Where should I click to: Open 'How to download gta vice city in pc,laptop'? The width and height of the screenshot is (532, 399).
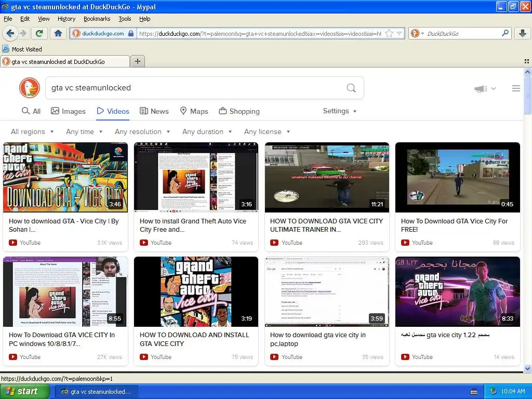click(x=318, y=339)
